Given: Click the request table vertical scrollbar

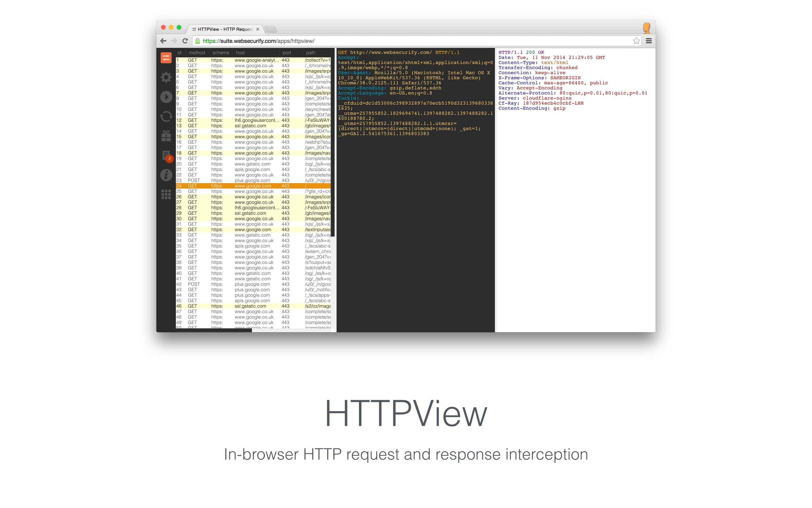Looking at the screenshot, I should click(x=333, y=143).
